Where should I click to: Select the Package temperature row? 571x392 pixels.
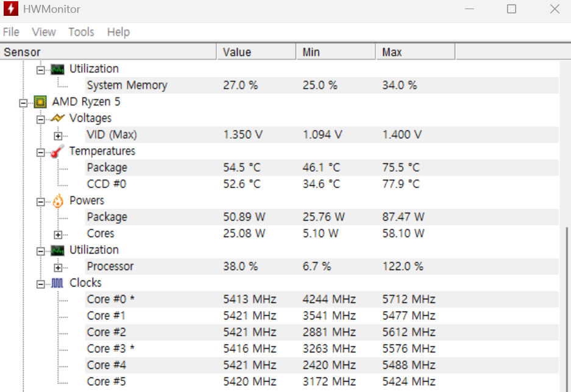322,168
